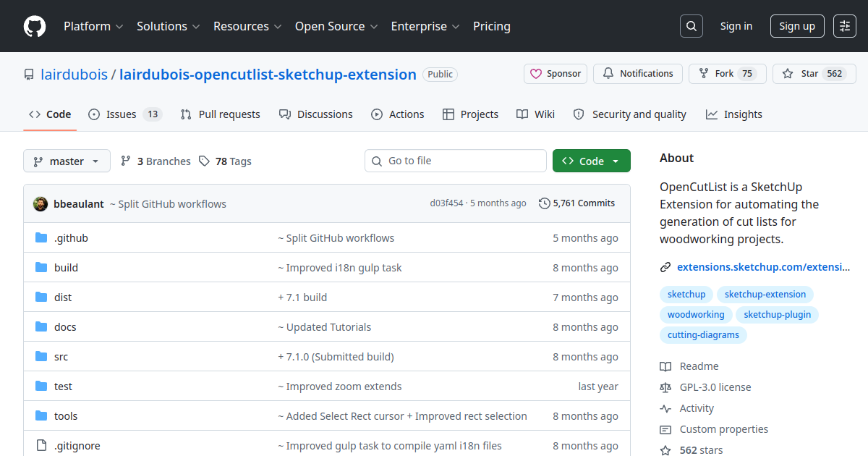Click the sketchup-plugin topic tag
This screenshot has width=868, height=456.
[x=778, y=315]
